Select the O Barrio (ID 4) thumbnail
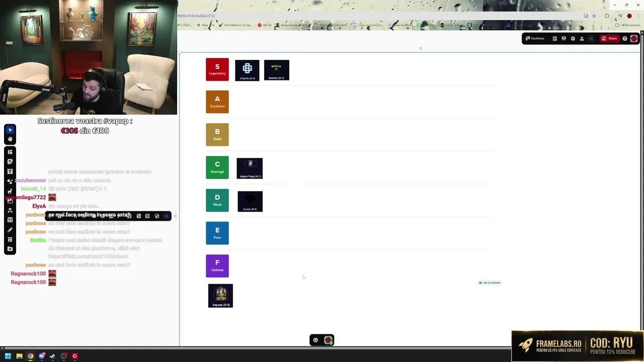Image resolution: width=644 pixels, height=362 pixels. click(247, 70)
